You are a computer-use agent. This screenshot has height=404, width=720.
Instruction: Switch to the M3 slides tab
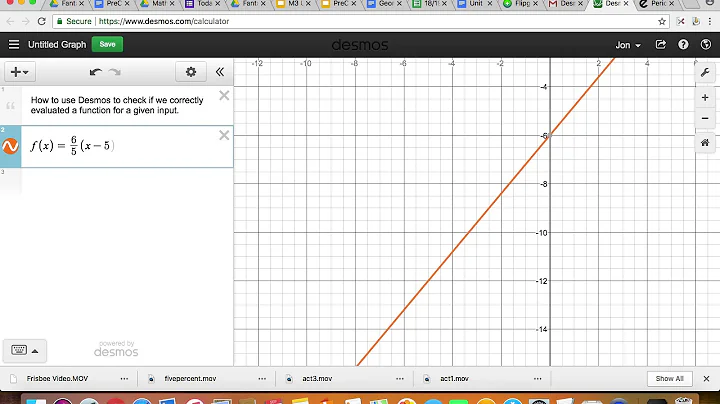[294, 4]
